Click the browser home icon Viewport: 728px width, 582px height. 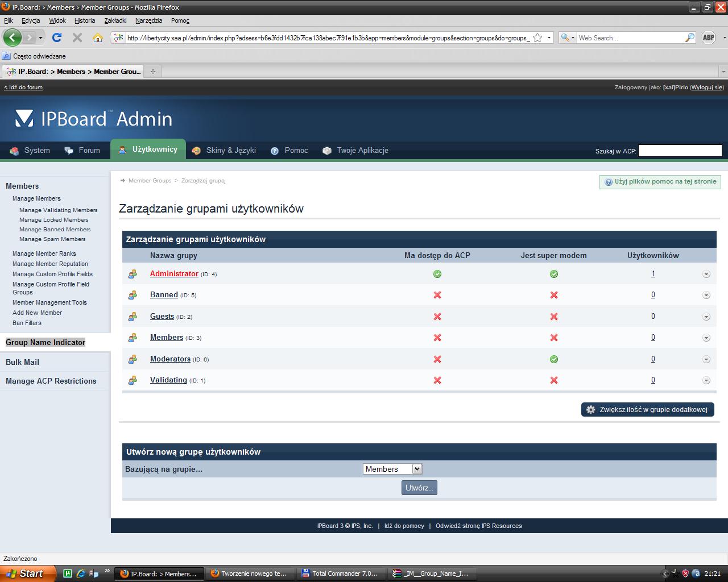[97, 38]
